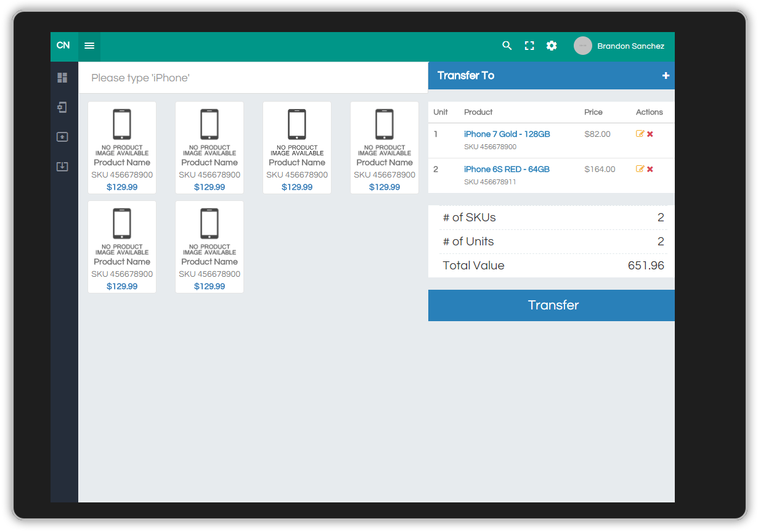This screenshot has height=532, width=766.
Task: Click the Unit column header
Action: [x=441, y=112]
